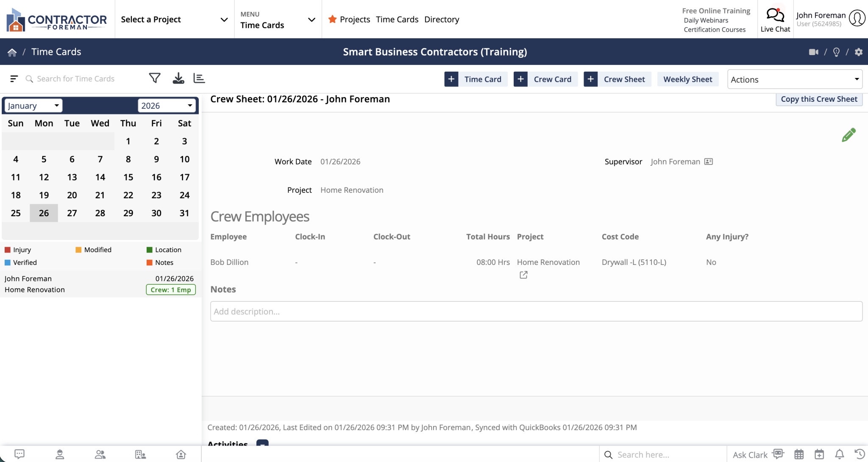Open the settings gear icon
Image resolution: width=868 pixels, height=462 pixels.
[859, 52]
